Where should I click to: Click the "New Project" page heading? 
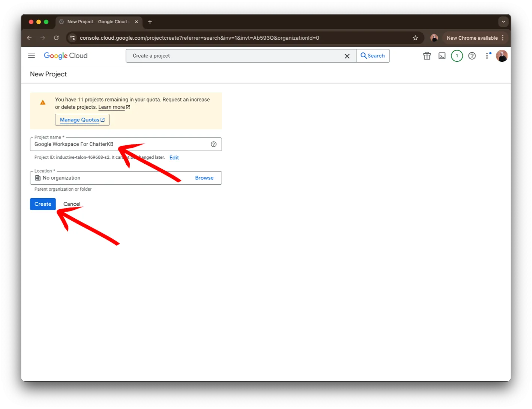[48, 74]
